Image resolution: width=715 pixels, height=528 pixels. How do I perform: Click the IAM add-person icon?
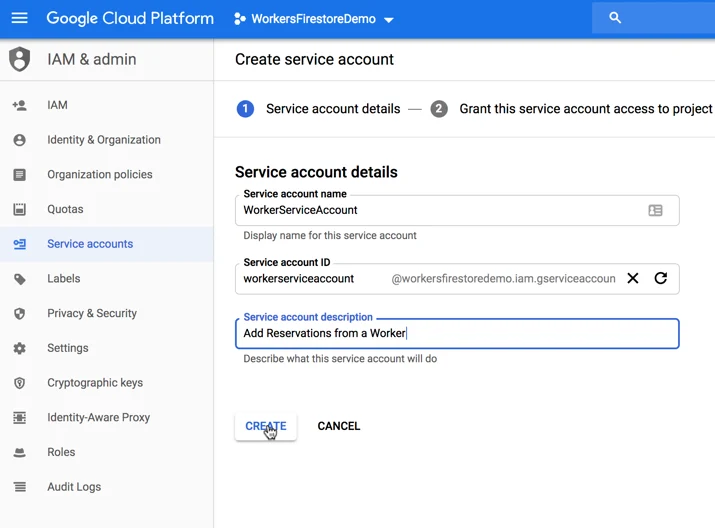20,105
